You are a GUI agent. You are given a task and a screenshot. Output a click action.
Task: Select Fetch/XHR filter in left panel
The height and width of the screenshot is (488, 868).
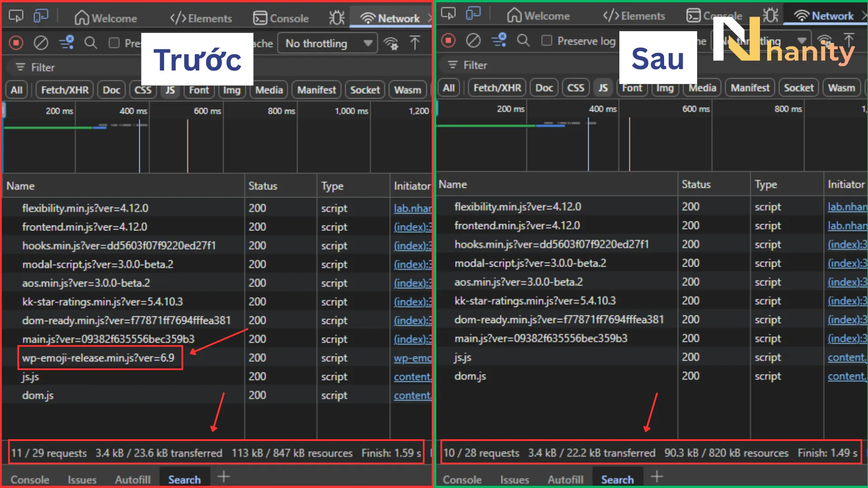tap(65, 90)
